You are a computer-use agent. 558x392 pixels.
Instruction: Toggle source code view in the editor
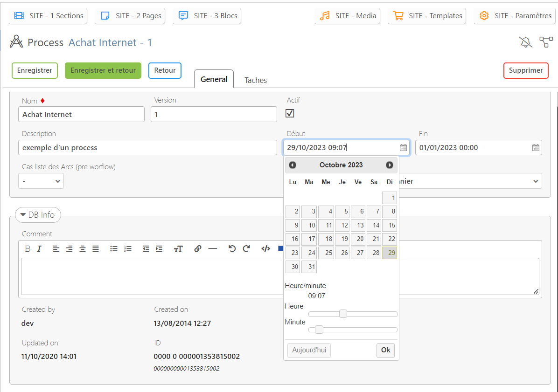pyautogui.click(x=265, y=249)
